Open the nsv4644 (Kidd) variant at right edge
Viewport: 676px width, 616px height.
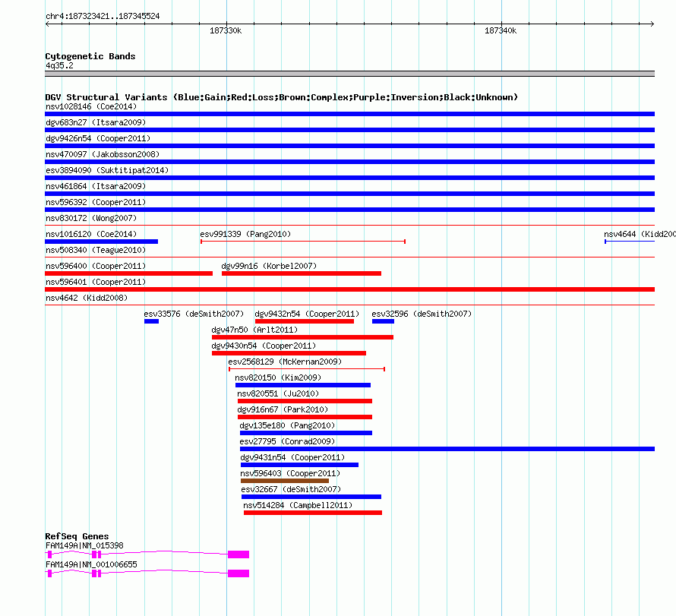tap(640, 234)
